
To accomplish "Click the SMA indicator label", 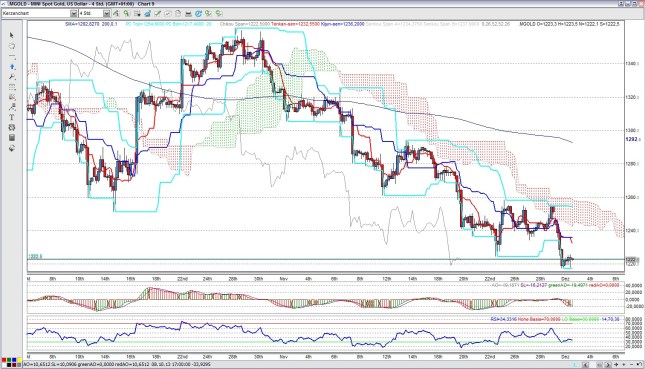I will point(91,24).
